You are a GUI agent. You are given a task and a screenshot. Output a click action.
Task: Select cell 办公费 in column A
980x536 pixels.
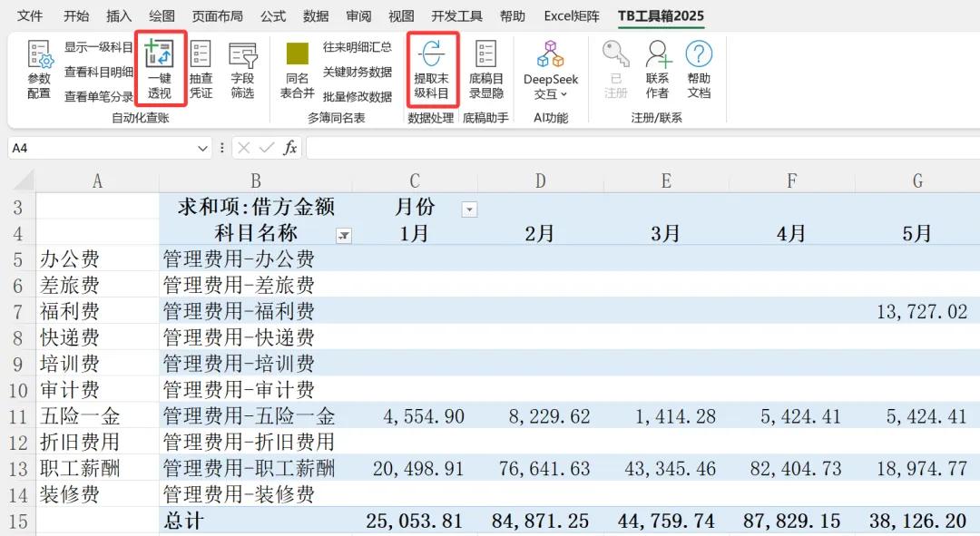coord(97,258)
